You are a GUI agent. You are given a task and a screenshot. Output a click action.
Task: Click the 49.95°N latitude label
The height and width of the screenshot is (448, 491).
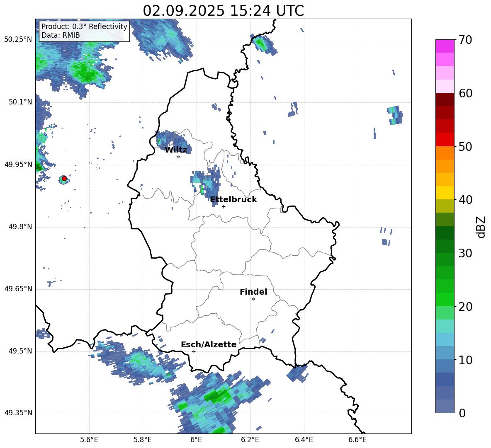(18, 164)
